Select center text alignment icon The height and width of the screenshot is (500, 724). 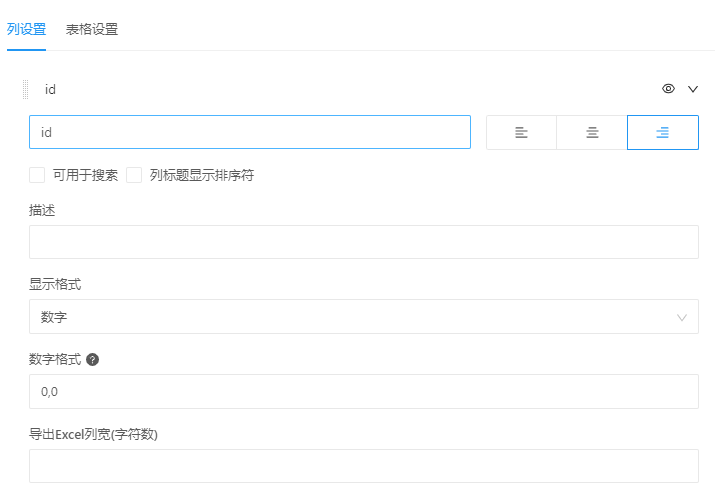(x=592, y=132)
